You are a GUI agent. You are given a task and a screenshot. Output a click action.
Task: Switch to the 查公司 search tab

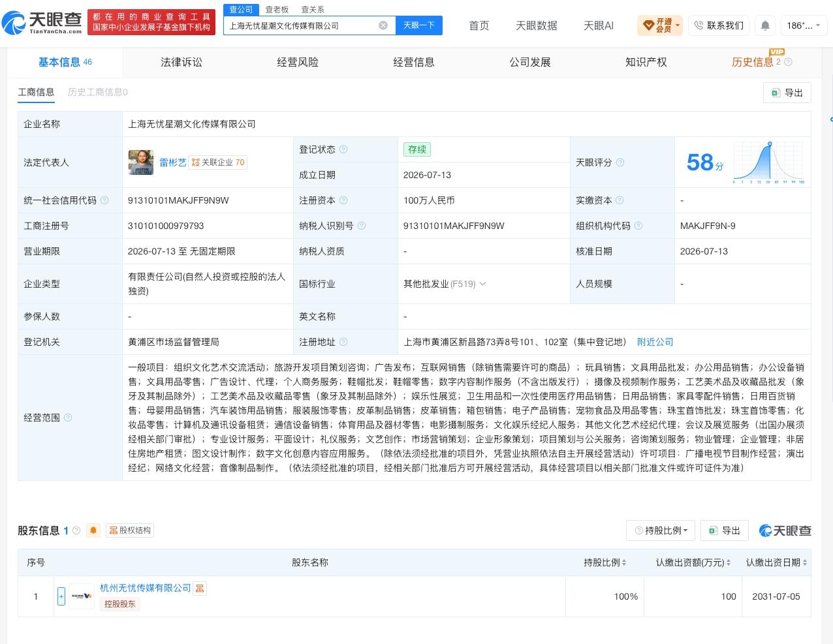coord(241,10)
